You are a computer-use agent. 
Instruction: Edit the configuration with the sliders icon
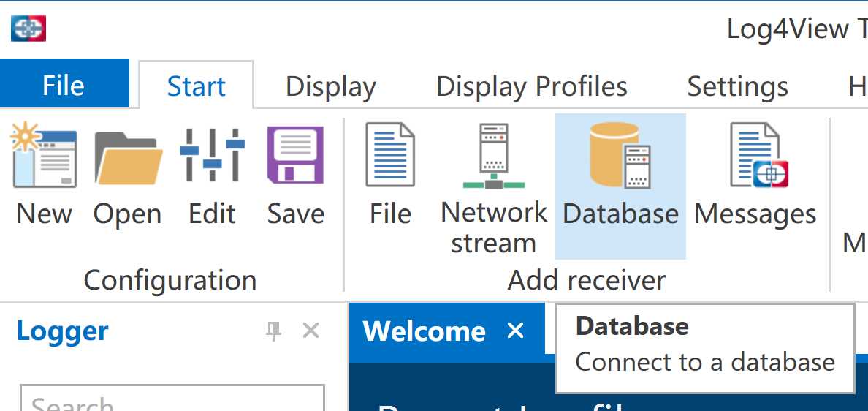point(212,175)
